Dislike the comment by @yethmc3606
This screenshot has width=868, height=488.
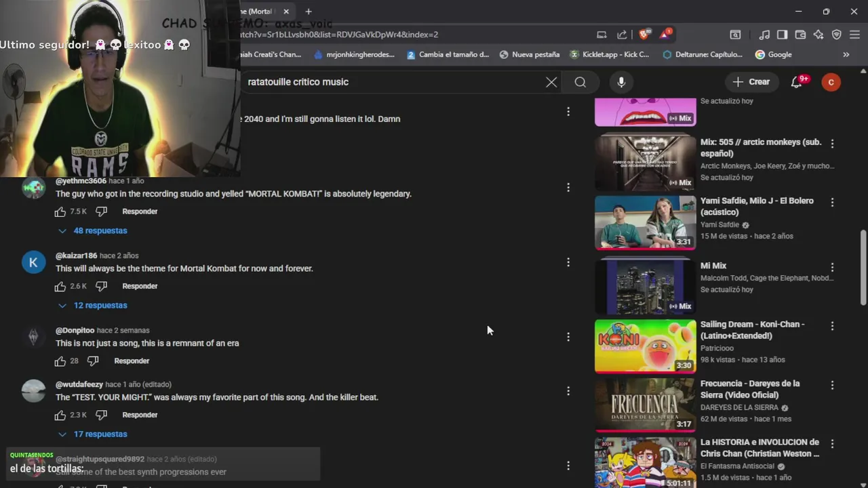pos(101,211)
